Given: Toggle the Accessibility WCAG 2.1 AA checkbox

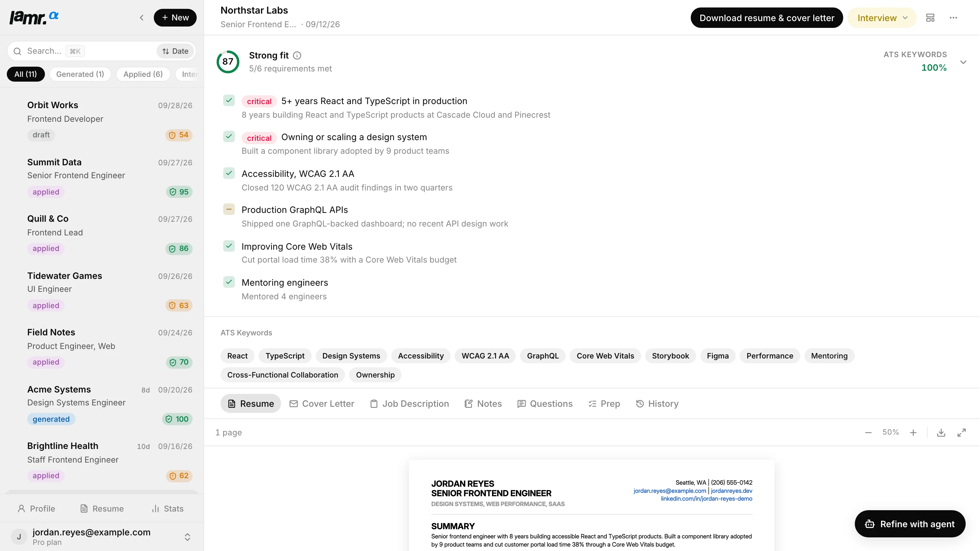Looking at the screenshot, I should [x=229, y=173].
